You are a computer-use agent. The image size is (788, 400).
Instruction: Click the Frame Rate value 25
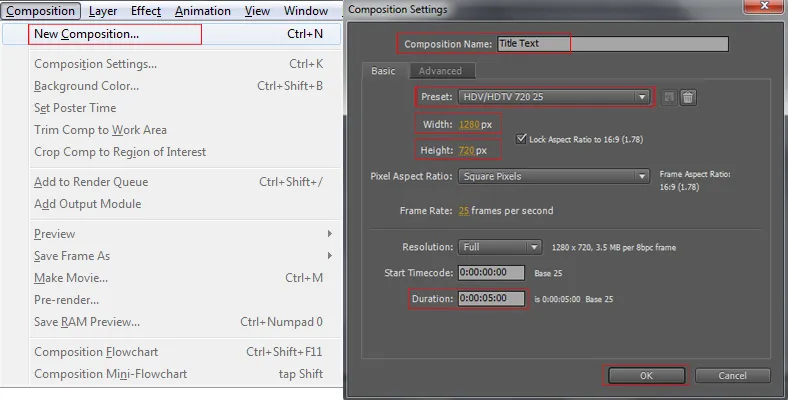click(x=463, y=211)
